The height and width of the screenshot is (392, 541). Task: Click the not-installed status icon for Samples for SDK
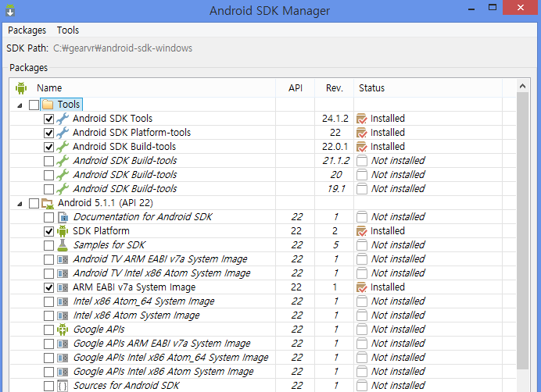click(362, 245)
